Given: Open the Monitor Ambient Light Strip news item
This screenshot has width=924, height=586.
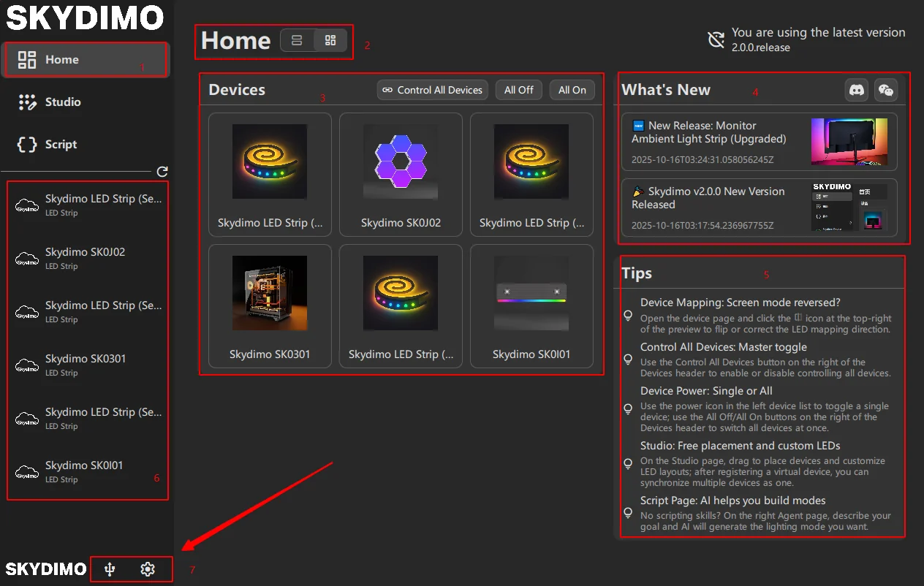Looking at the screenshot, I should (x=759, y=142).
